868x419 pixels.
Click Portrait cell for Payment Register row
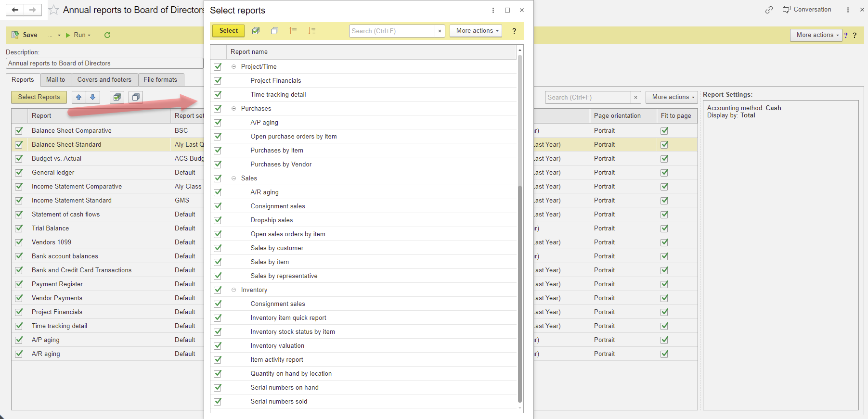click(x=623, y=284)
